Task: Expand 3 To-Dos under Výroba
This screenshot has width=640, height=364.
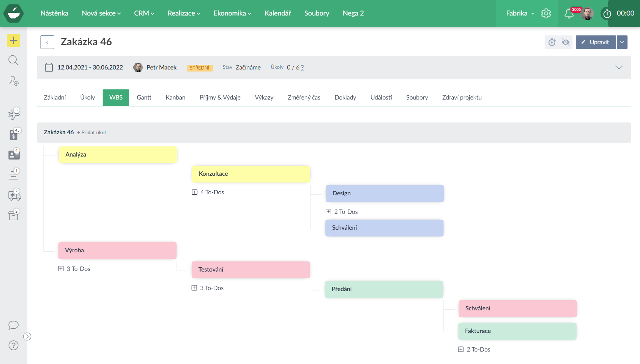Action: [x=61, y=269]
